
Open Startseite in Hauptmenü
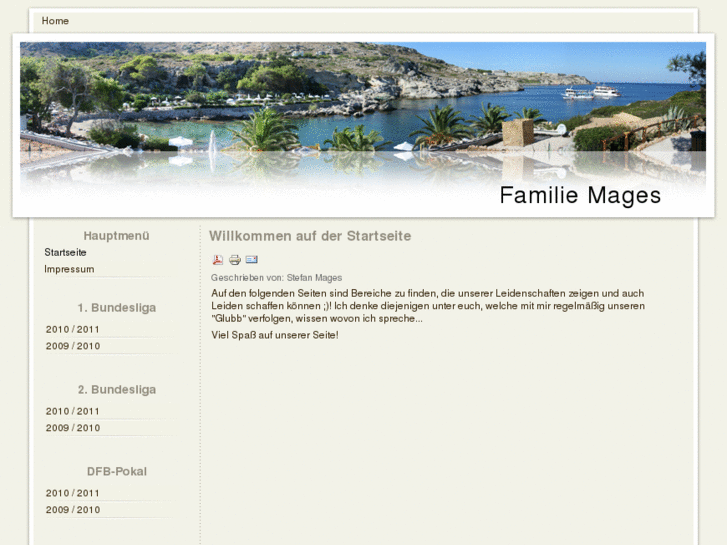(x=65, y=252)
